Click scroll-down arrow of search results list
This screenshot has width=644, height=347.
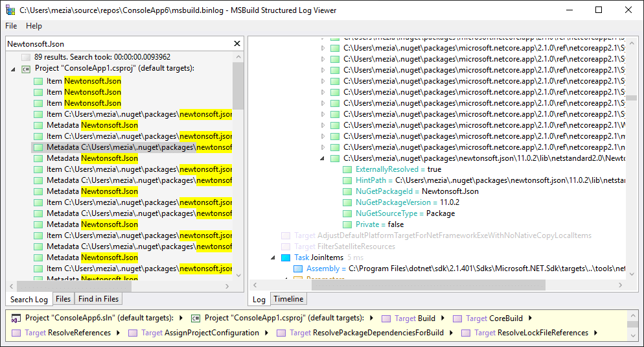pyautogui.click(x=238, y=275)
